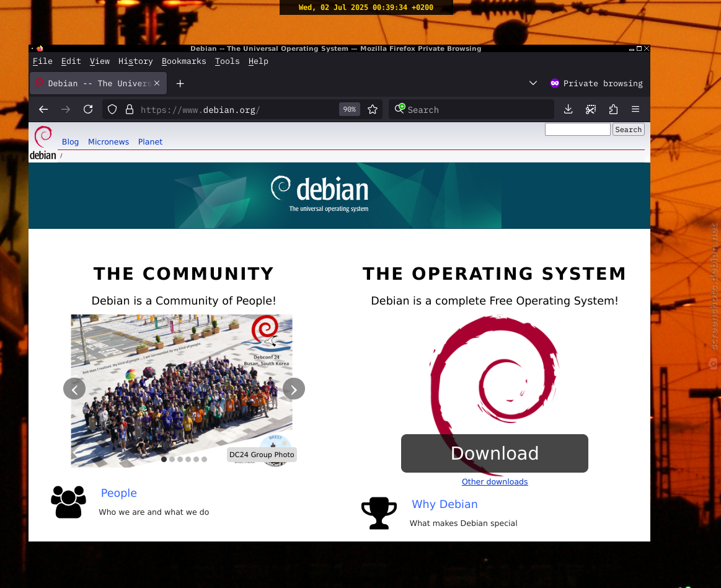
Task: Click the DC24 group photo image
Action: coord(182,391)
